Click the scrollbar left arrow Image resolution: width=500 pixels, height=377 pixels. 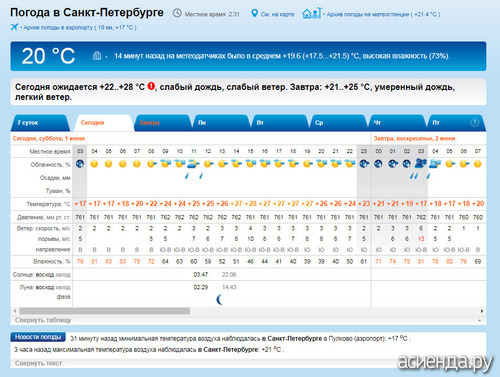[15, 311]
